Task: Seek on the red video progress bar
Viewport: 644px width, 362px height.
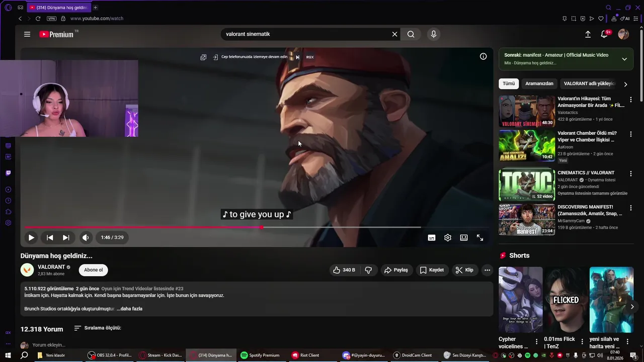Action: coord(143,227)
